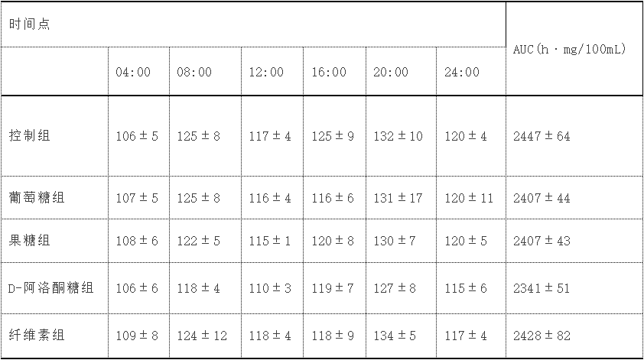Click the 时间点 header cell
The height and width of the screenshot is (360, 644).
[x=30, y=24]
